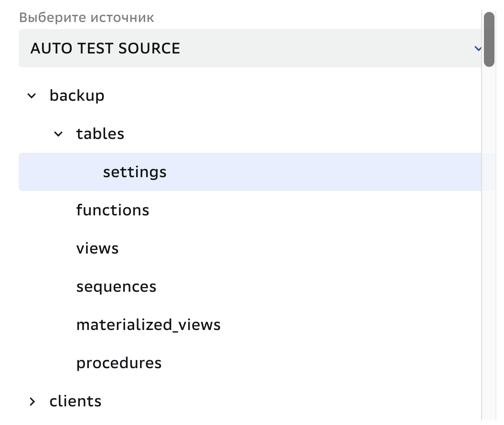The height and width of the screenshot is (425, 504).
Task: Open the procedures tree item
Action: pos(118,363)
